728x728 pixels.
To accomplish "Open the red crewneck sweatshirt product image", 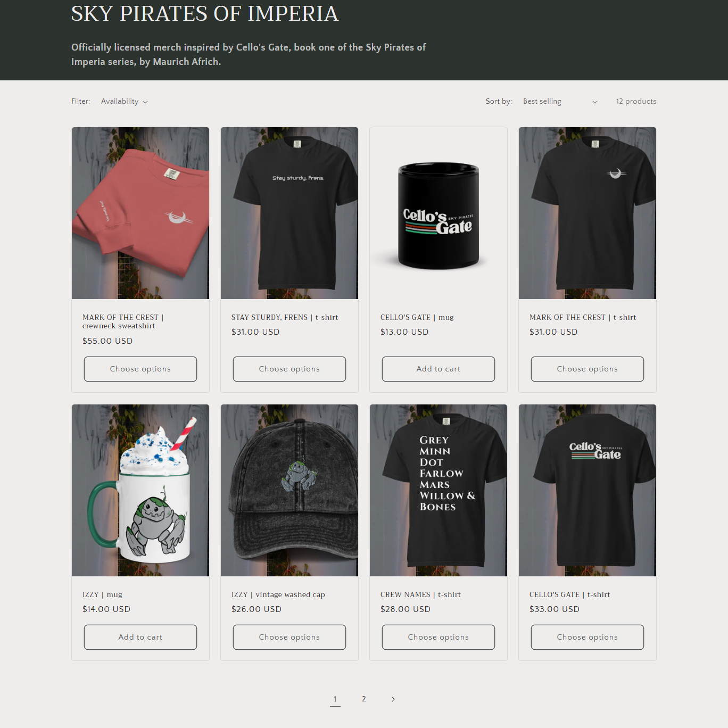I will (x=140, y=213).
